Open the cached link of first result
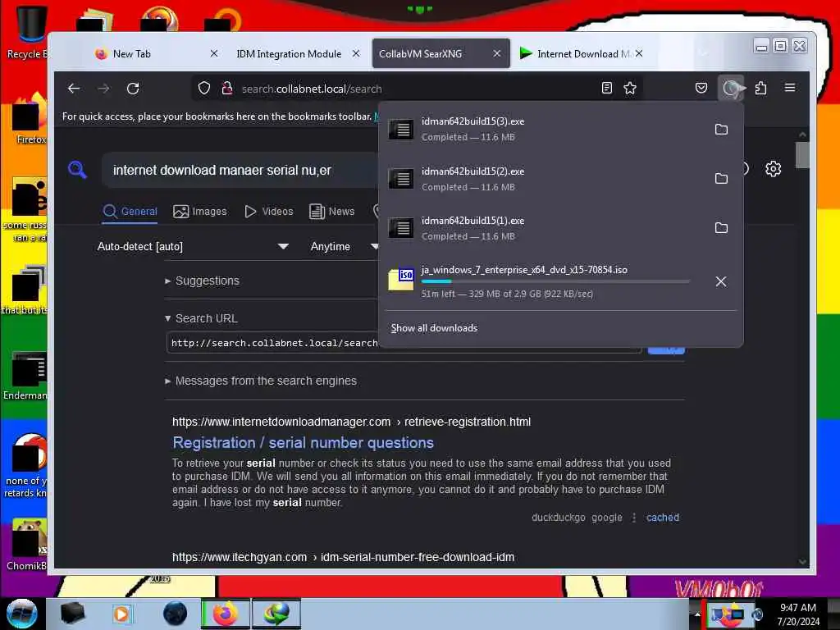The width and height of the screenshot is (840, 630). coord(663,518)
